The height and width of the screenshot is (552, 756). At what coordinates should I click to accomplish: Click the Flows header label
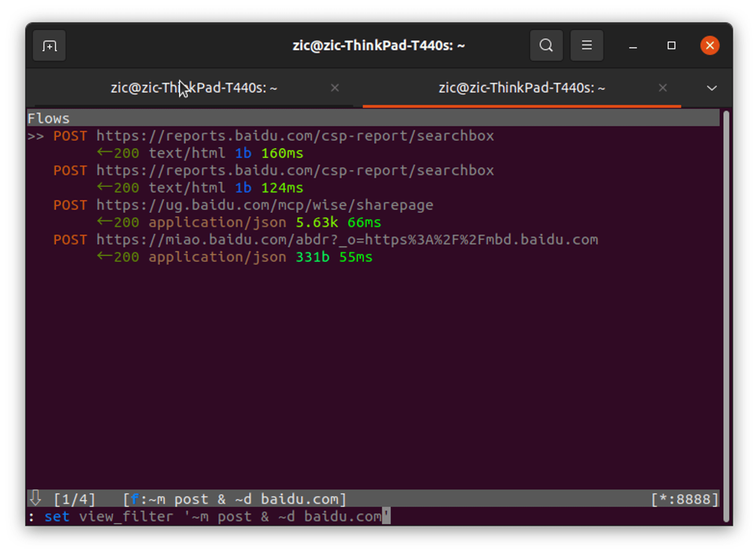48,119
